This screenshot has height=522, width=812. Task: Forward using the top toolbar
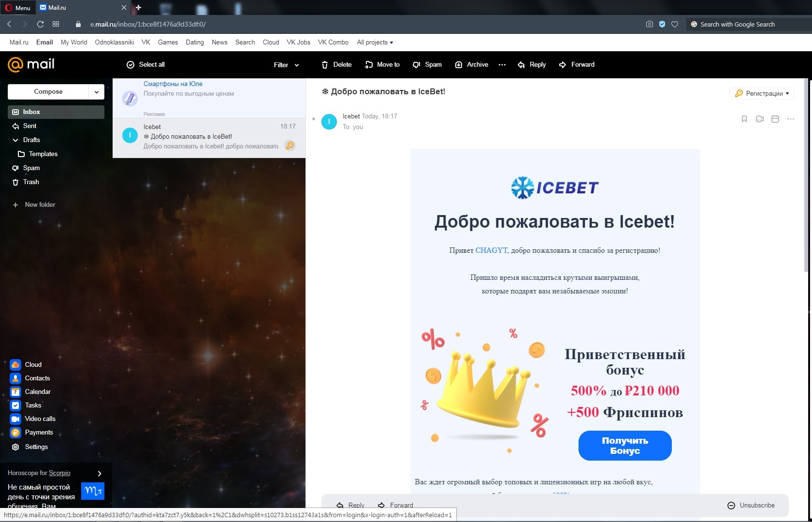tap(577, 65)
